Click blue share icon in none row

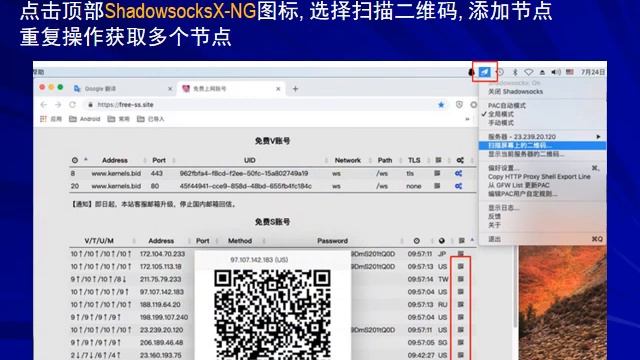click(x=459, y=186)
